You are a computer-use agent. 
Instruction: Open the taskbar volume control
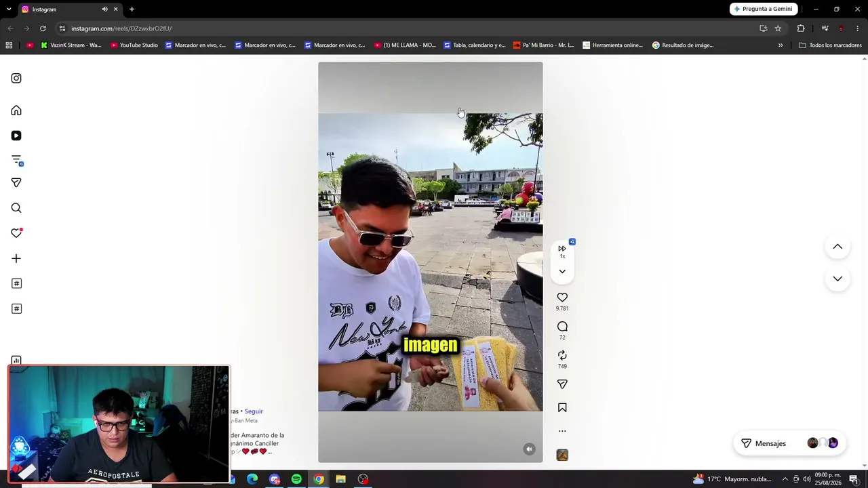tap(806, 479)
